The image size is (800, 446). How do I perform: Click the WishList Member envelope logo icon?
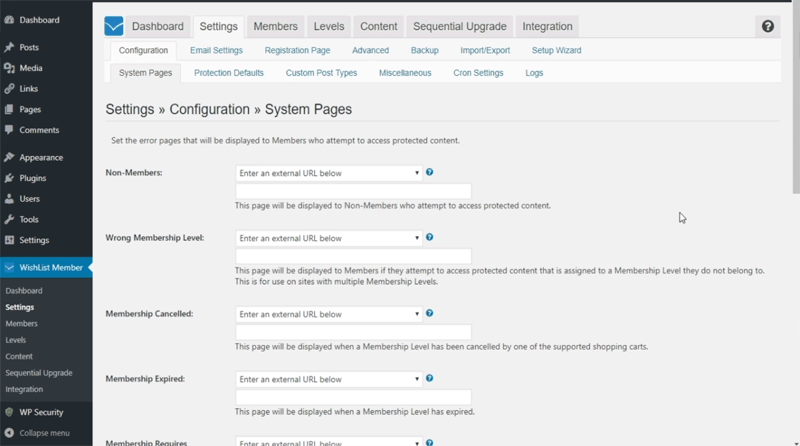click(x=114, y=26)
